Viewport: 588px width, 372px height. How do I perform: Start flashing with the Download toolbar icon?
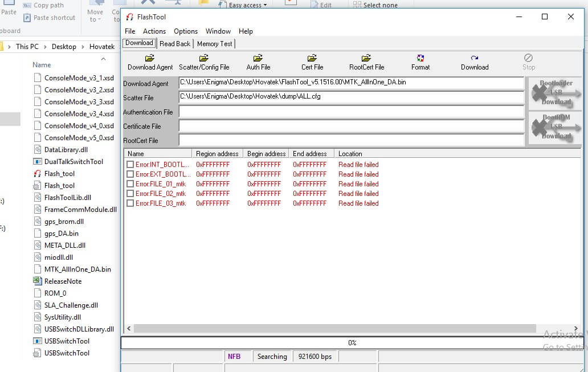pos(475,58)
